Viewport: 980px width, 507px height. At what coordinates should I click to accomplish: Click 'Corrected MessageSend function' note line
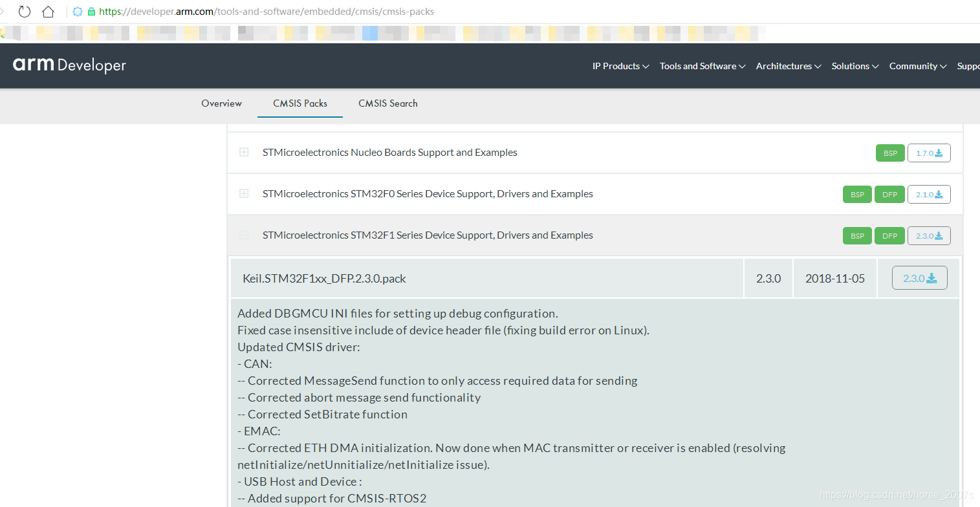[x=437, y=381]
